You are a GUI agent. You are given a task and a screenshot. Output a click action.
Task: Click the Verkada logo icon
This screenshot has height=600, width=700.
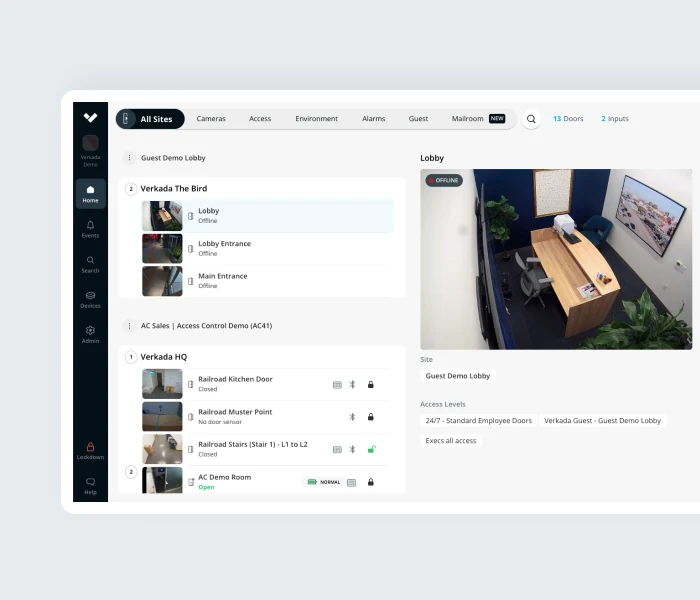point(90,117)
